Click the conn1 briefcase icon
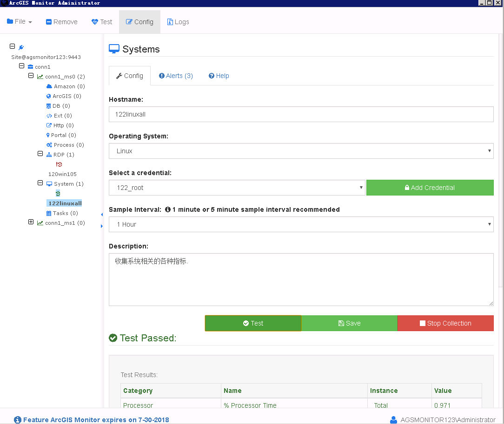The width and height of the screenshot is (504, 424). 31,67
